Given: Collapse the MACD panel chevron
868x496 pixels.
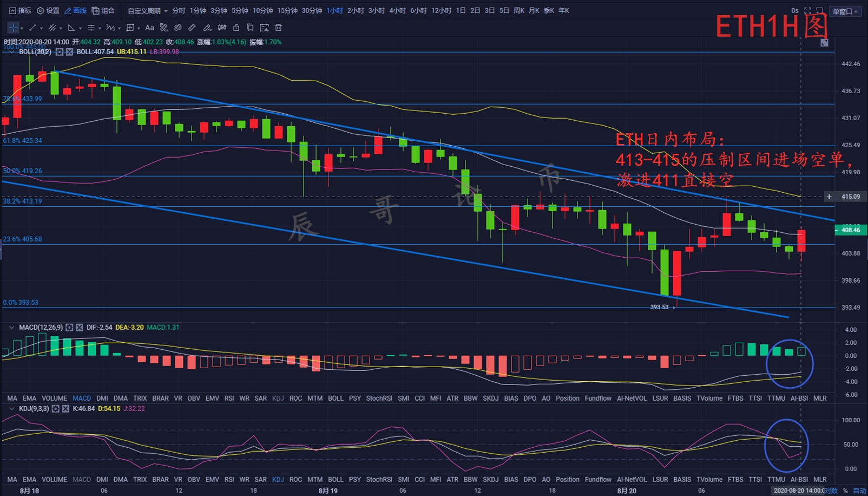Looking at the screenshot, I should pyautogui.click(x=11, y=328).
